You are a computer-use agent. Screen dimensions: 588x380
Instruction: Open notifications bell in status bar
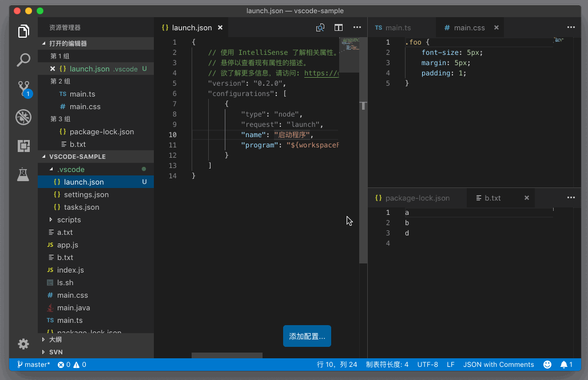point(566,365)
